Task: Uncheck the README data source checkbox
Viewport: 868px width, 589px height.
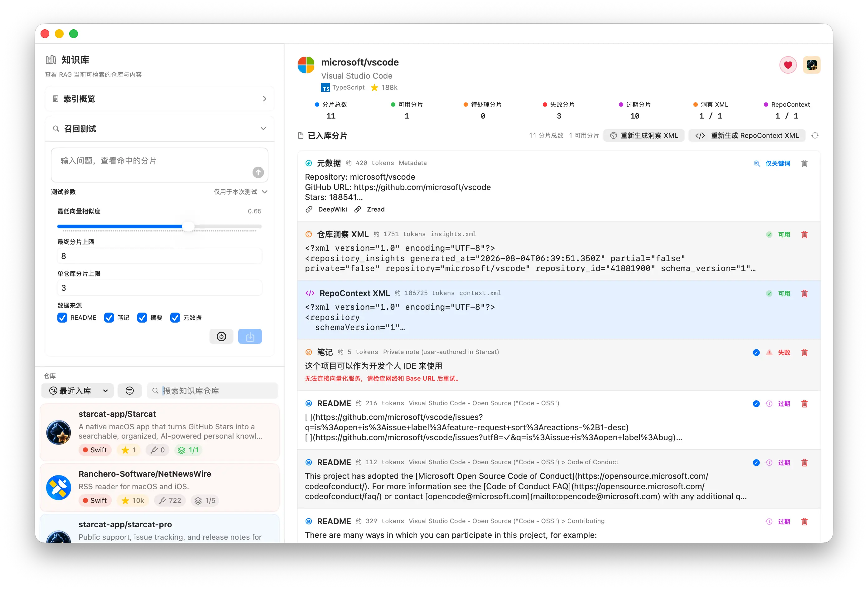Action: pyautogui.click(x=62, y=318)
